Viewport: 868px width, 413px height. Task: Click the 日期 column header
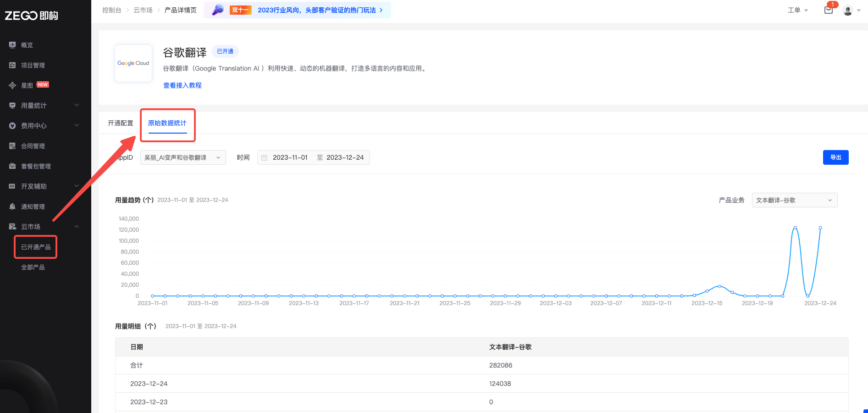pos(137,347)
